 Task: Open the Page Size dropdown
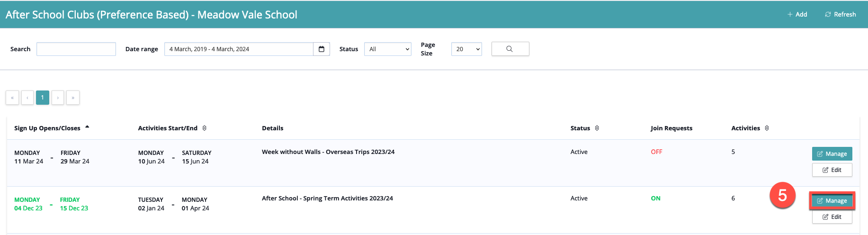(466, 49)
